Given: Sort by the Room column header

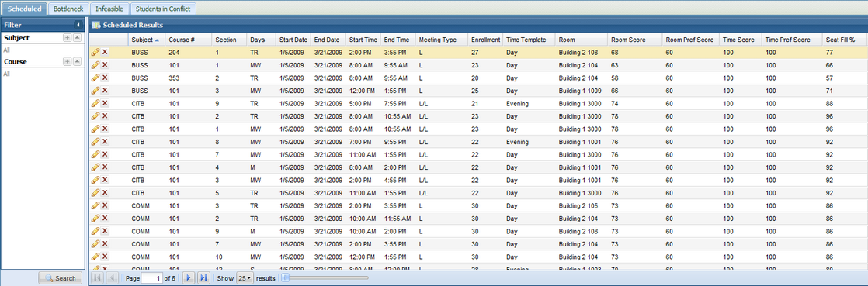Looking at the screenshot, I should pos(582,40).
